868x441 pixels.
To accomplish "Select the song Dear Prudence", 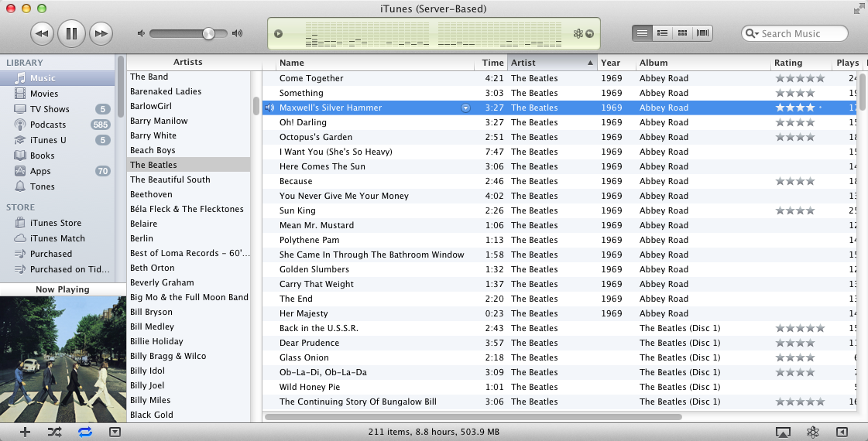I will [x=559, y=343].
